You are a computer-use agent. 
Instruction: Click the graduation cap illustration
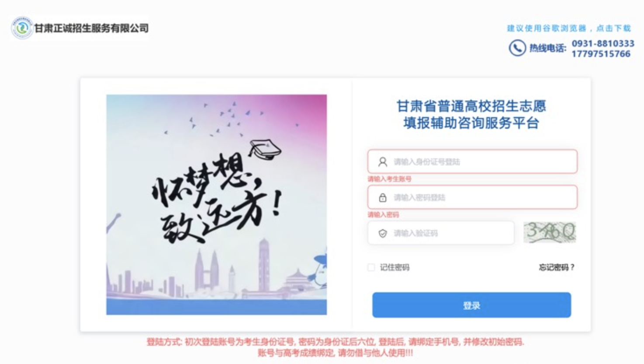pyautogui.click(x=265, y=149)
